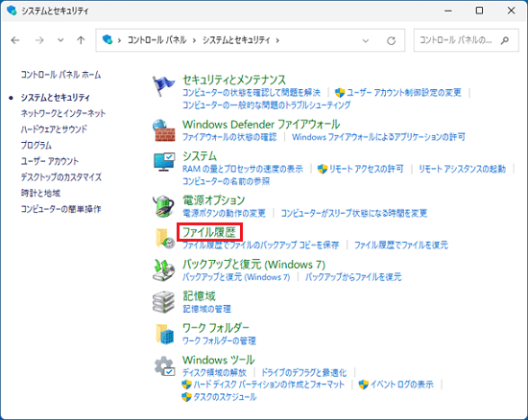Click リモート アシスタンスの起動

click(x=463, y=169)
